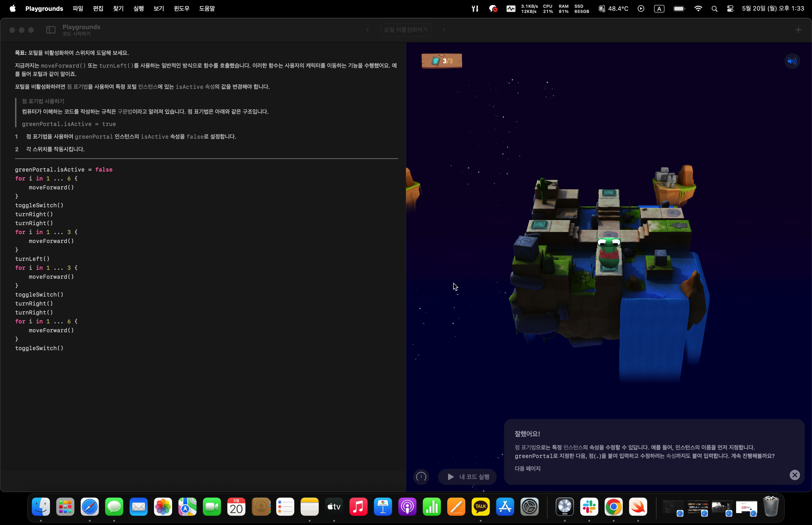Viewport: 812px width, 525px height.
Task: Open fork and knife menu bar icon
Action: (475, 8)
